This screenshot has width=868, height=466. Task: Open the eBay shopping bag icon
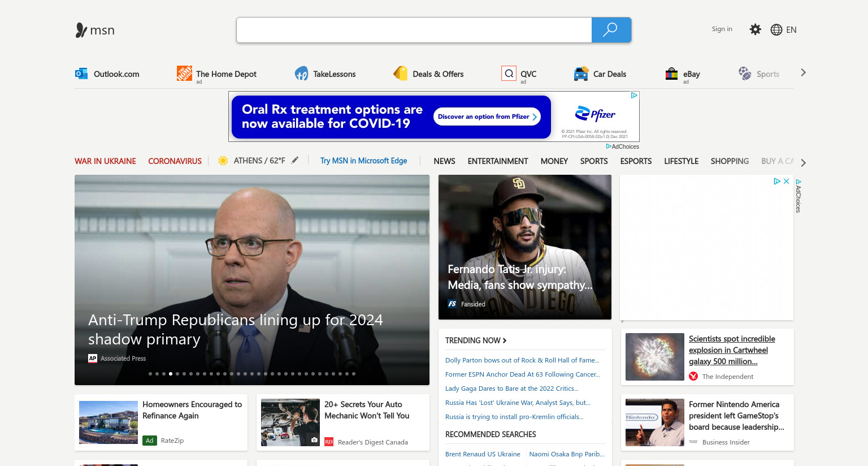pos(671,74)
